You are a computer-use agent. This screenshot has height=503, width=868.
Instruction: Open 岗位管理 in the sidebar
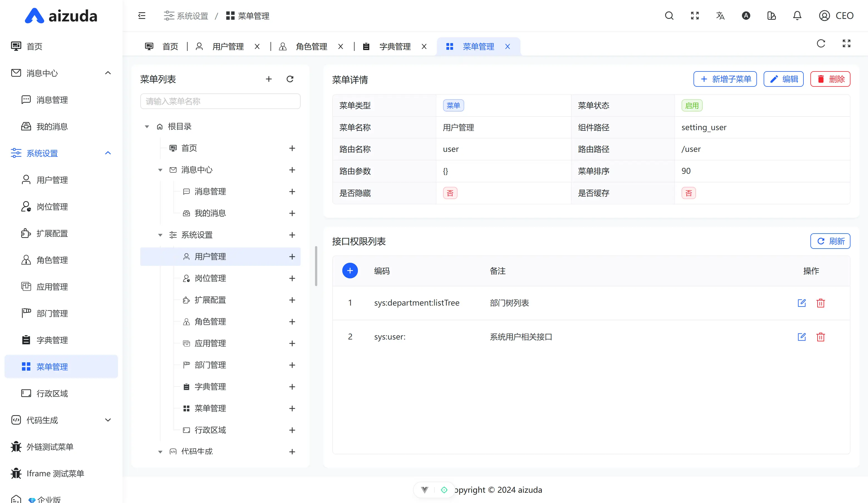click(x=61, y=207)
